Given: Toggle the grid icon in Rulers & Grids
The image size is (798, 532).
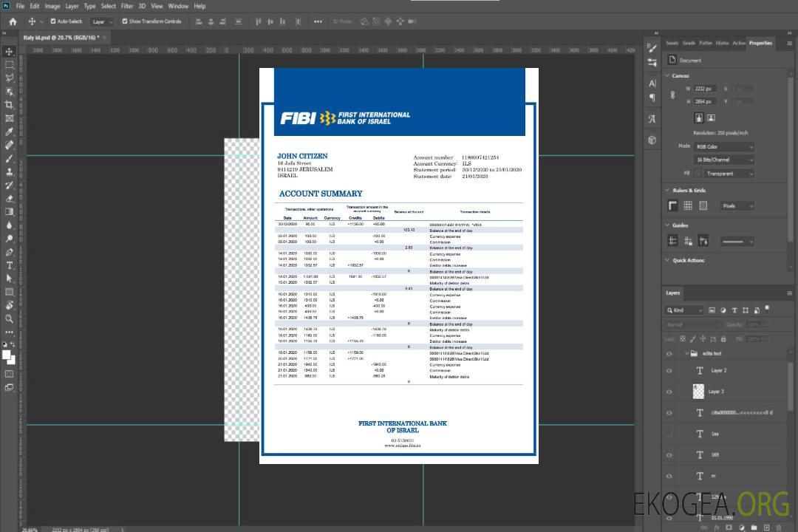Looking at the screenshot, I should 688,206.
